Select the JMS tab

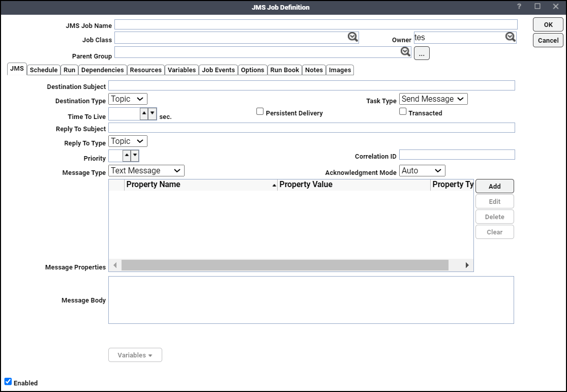click(x=17, y=69)
